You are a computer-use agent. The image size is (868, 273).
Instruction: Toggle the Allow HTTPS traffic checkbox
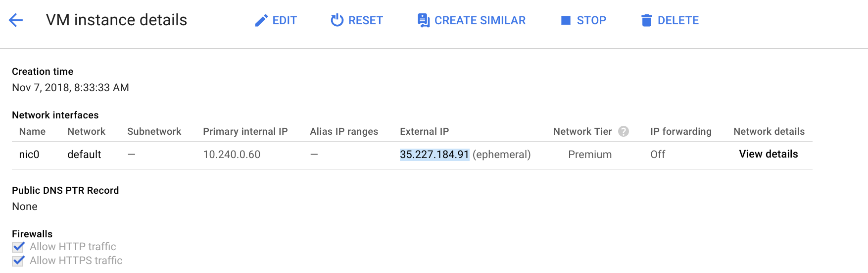tap(18, 261)
